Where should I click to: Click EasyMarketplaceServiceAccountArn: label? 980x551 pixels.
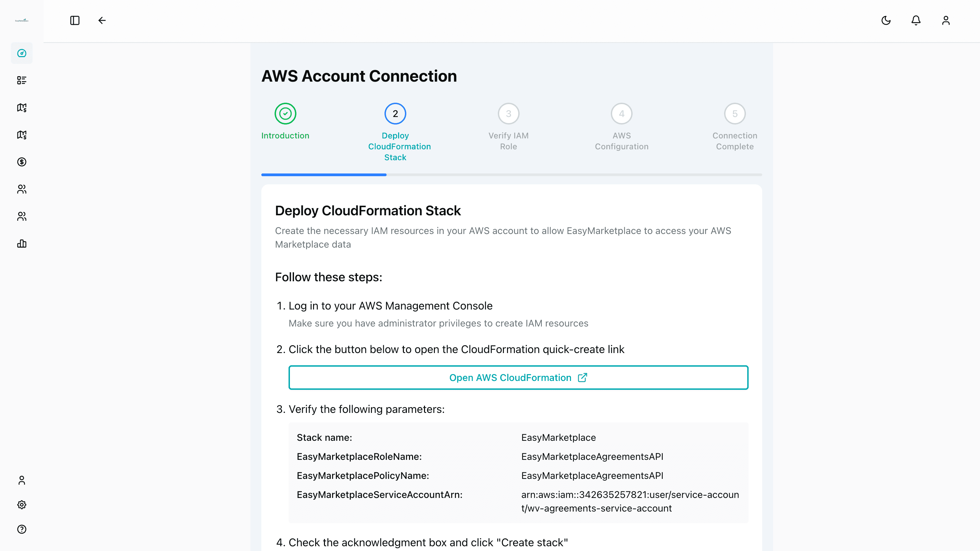click(x=380, y=495)
